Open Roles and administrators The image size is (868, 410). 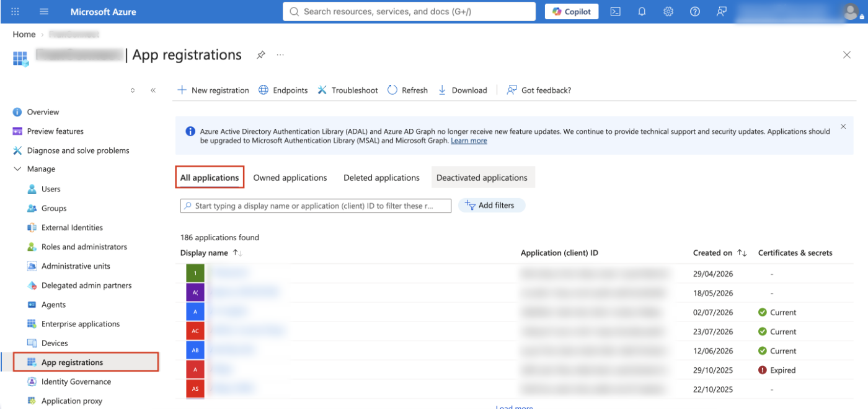pyautogui.click(x=86, y=246)
